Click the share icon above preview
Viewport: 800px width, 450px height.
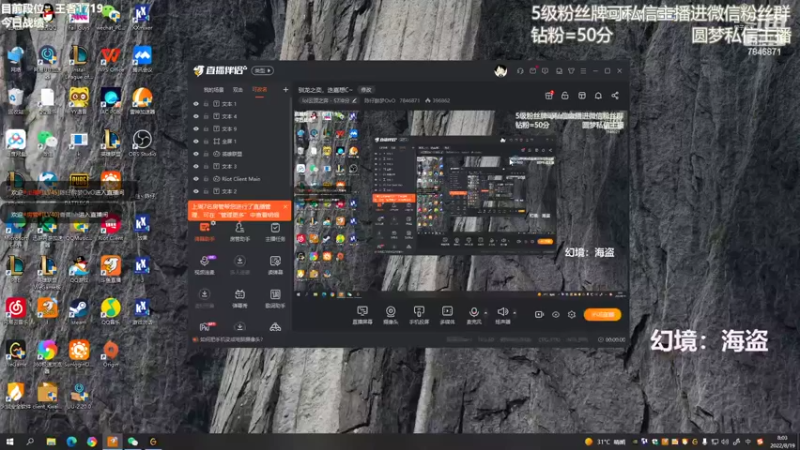point(615,95)
